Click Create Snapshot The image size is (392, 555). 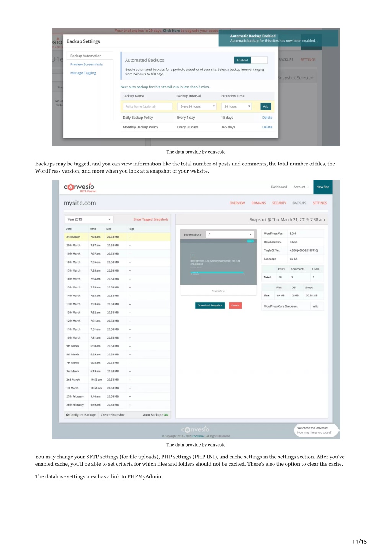pyautogui.click(x=113, y=415)
